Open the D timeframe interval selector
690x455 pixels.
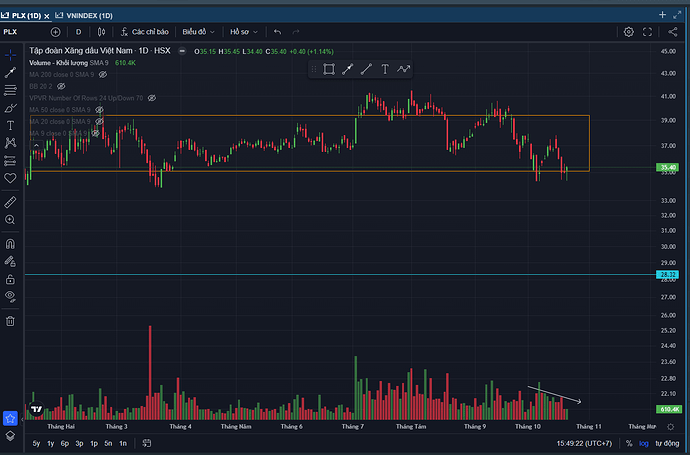pyautogui.click(x=78, y=32)
